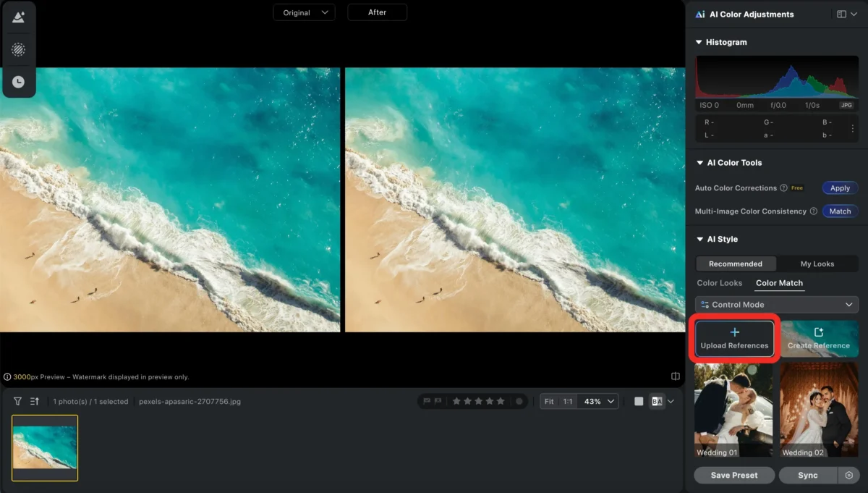Set the color label circle after stars
Image resolution: width=868 pixels, height=493 pixels.
pos(519,401)
